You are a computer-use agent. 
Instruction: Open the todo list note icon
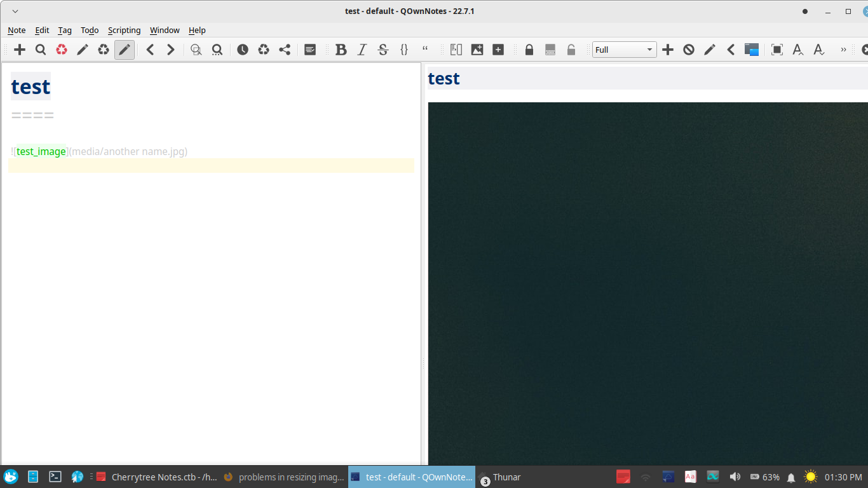[310, 50]
